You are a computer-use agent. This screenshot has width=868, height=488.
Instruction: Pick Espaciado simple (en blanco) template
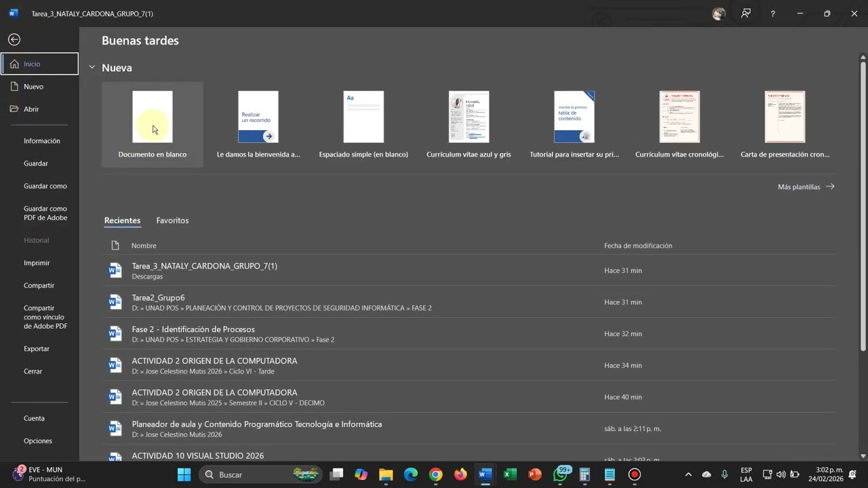363,125
